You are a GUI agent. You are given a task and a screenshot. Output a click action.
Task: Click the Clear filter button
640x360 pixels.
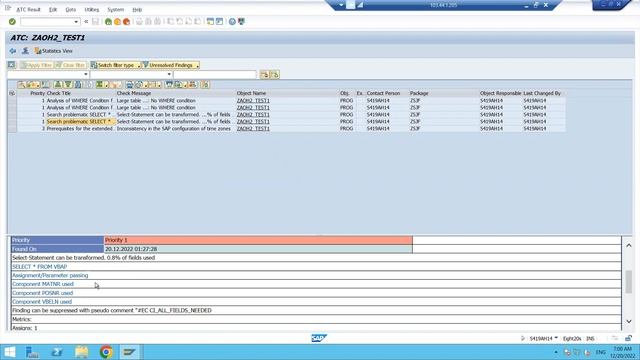click(x=71, y=65)
